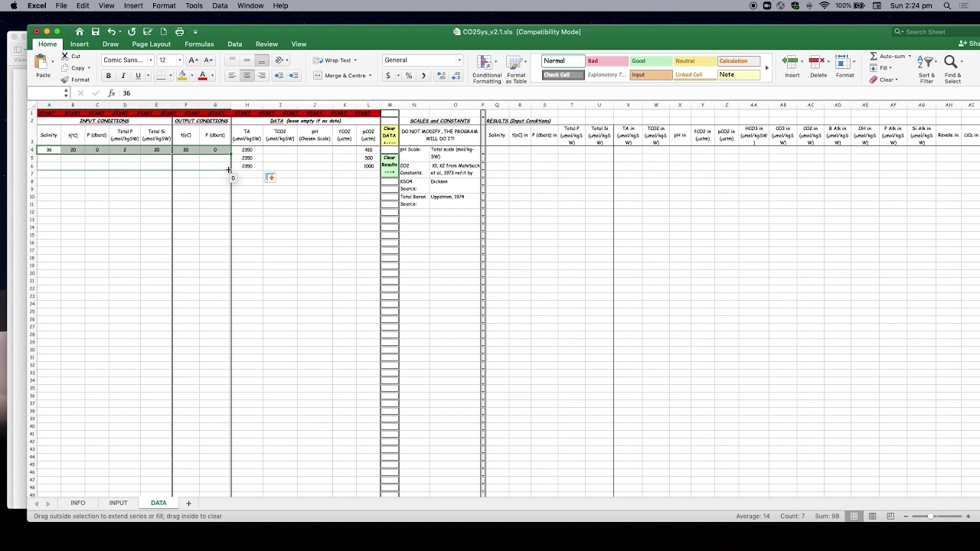Image resolution: width=980 pixels, height=551 pixels.
Task: Open Find & Select
Action: (x=952, y=69)
